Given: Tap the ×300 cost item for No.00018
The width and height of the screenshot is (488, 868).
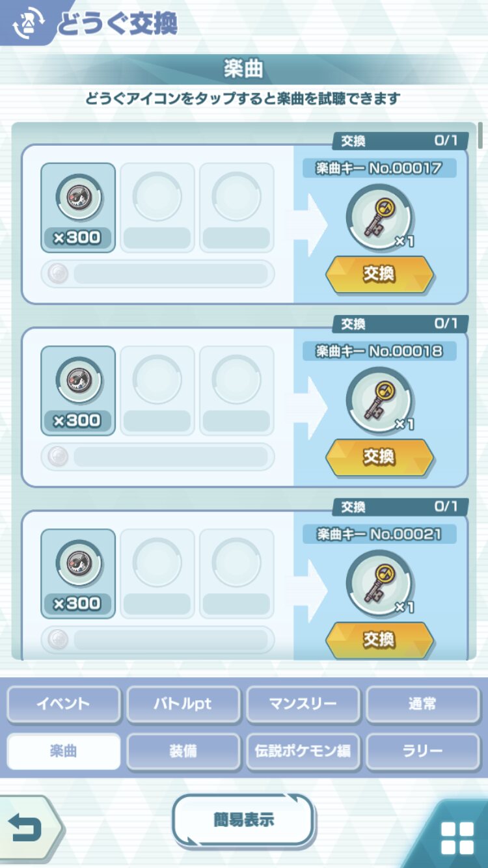Looking at the screenshot, I should 78,390.
